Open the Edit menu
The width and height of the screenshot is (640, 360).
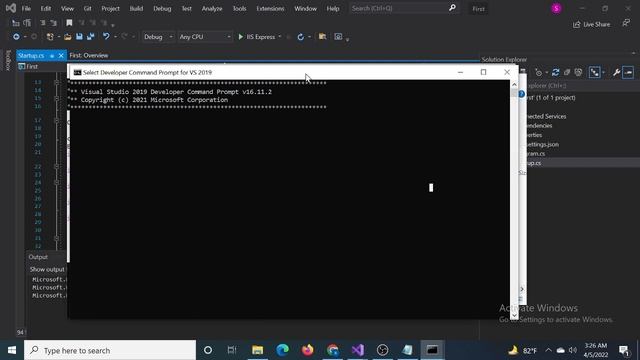46,9
